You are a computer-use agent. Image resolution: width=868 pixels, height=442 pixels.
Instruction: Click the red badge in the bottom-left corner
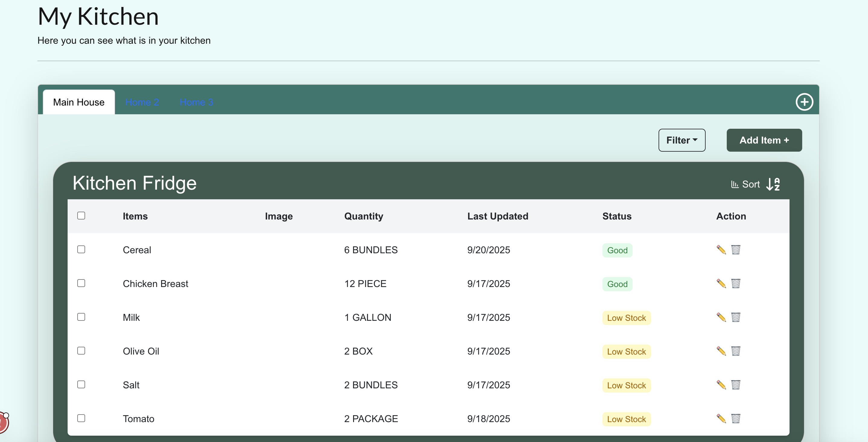coord(3,422)
